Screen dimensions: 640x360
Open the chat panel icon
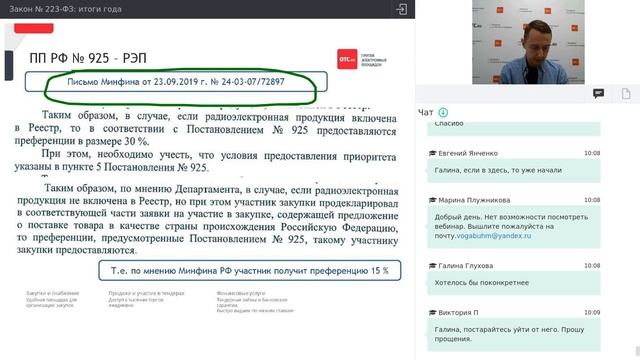[598, 93]
